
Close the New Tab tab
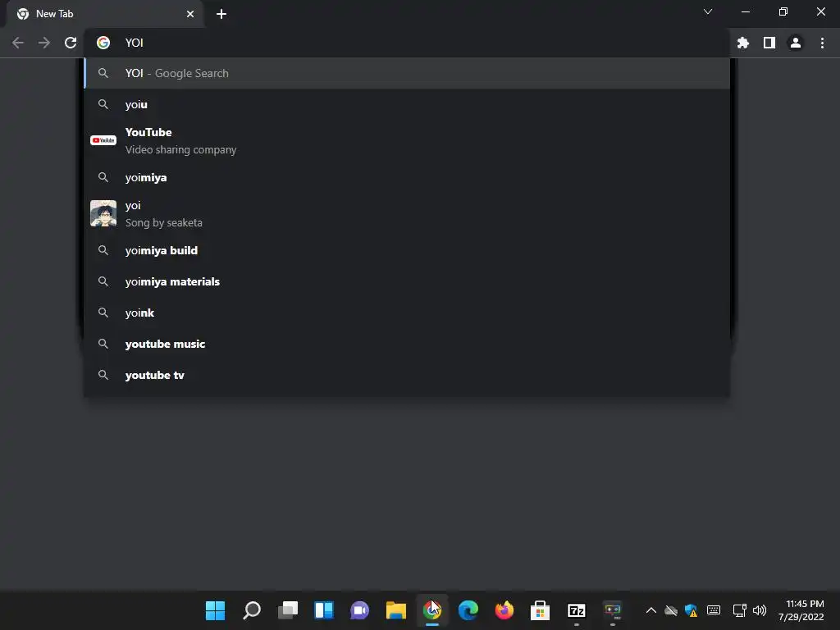pos(190,14)
